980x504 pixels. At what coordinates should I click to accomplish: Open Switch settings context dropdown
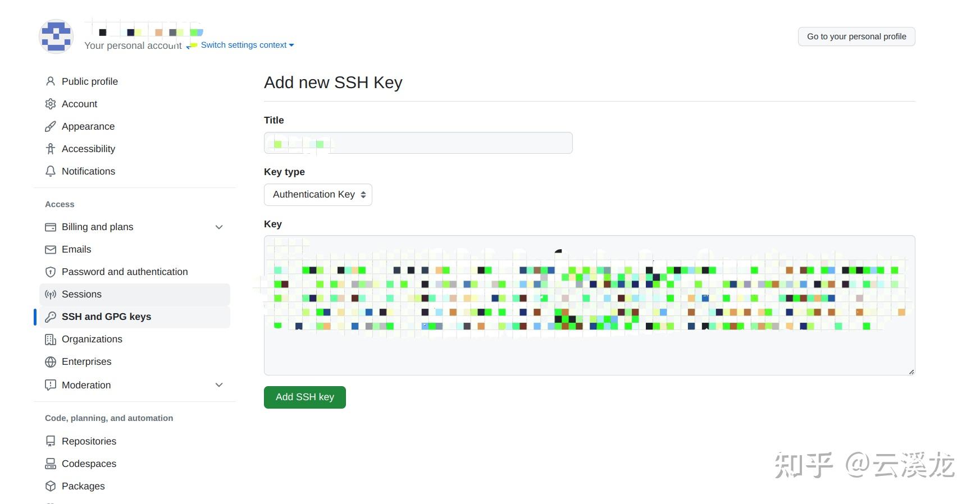click(247, 45)
